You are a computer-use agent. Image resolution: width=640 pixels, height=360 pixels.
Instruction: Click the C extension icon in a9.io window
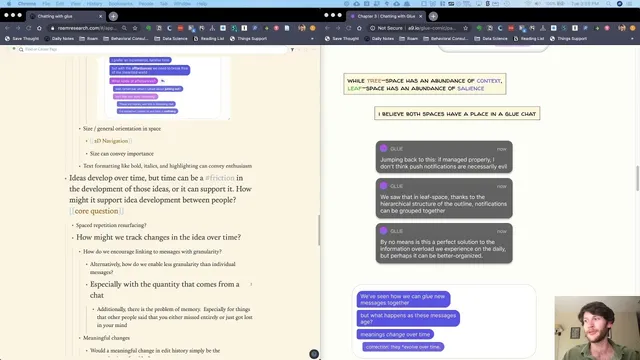click(500, 28)
